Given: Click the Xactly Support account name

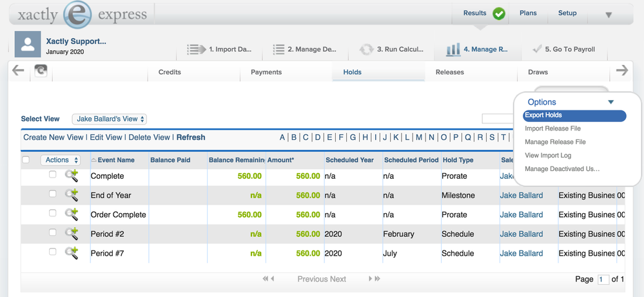Looking at the screenshot, I should (76, 41).
